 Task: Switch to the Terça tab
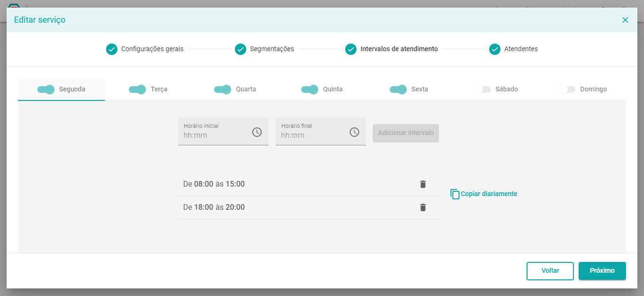pos(148,90)
